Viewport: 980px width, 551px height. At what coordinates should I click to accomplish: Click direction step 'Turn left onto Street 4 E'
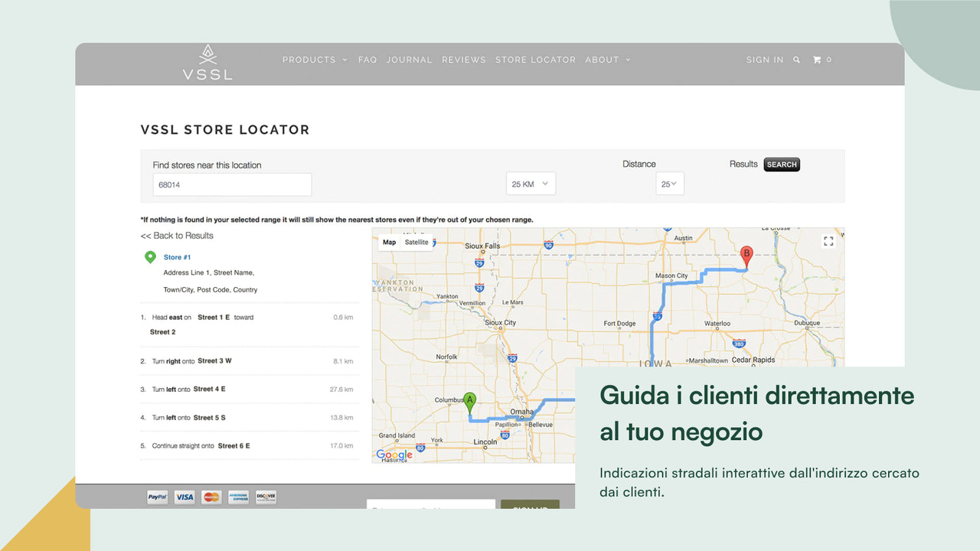250,390
